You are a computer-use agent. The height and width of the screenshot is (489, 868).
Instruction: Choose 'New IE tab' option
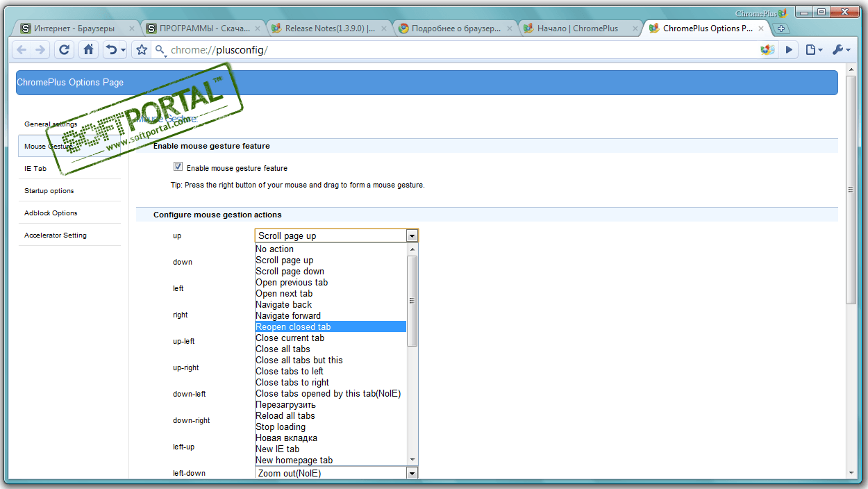[x=331, y=449]
